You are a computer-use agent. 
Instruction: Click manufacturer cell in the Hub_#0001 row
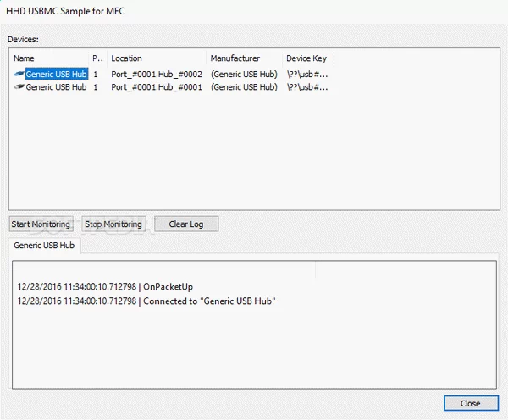click(244, 87)
